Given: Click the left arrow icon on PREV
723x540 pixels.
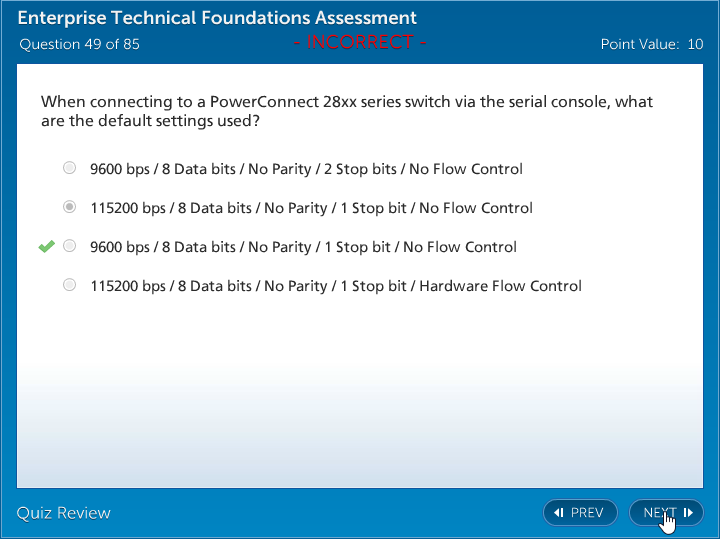Looking at the screenshot, I should tap(559, 513).
